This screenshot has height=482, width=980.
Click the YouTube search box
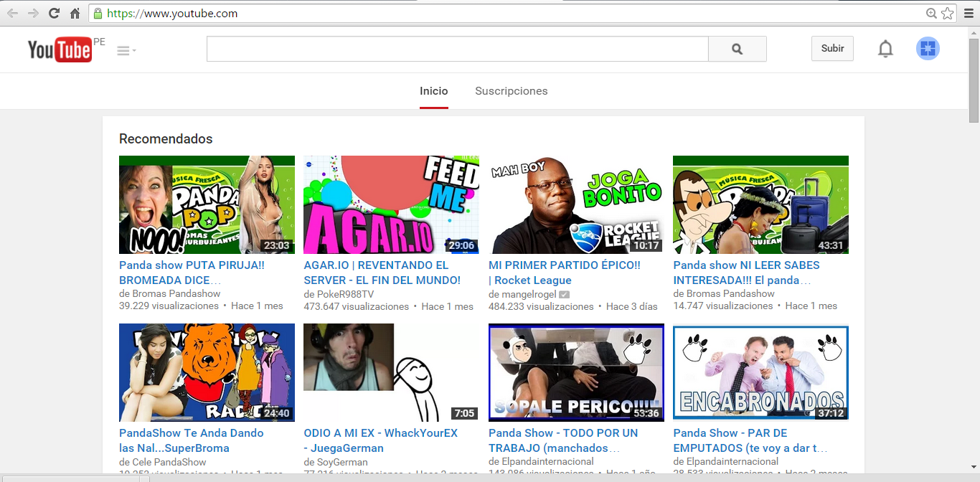coord(457,49)
